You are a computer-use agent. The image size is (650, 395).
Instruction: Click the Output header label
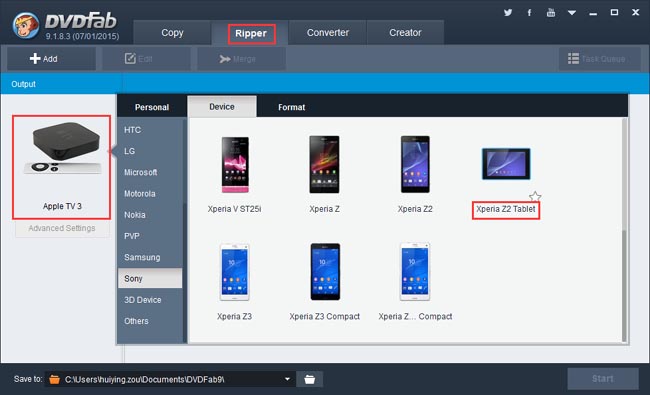23,84
